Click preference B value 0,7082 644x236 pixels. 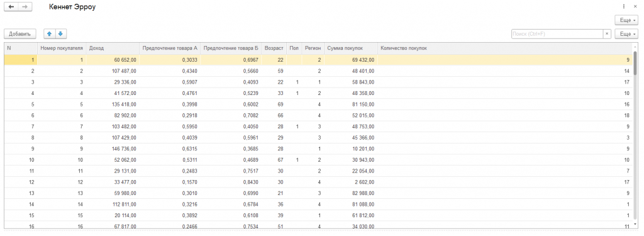click(250, 116)
